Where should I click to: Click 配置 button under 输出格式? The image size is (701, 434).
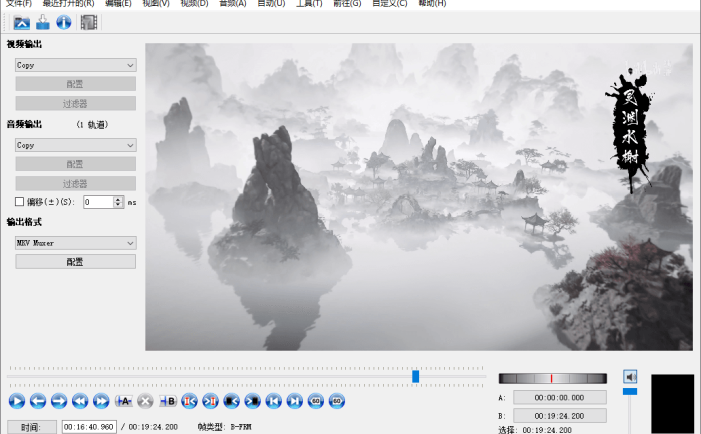click(x=76, y=262)
